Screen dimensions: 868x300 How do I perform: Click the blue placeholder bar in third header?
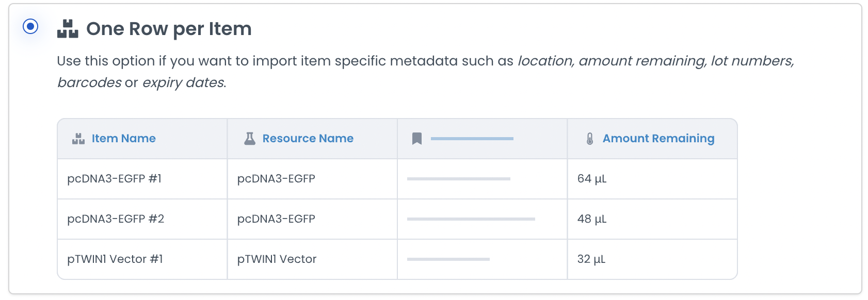pyautogui.click(x=472, y=139)
